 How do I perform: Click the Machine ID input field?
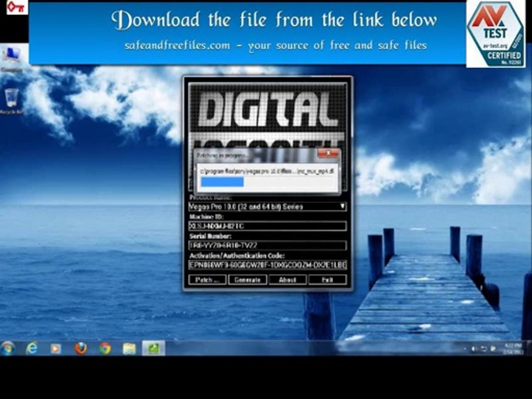267,226
